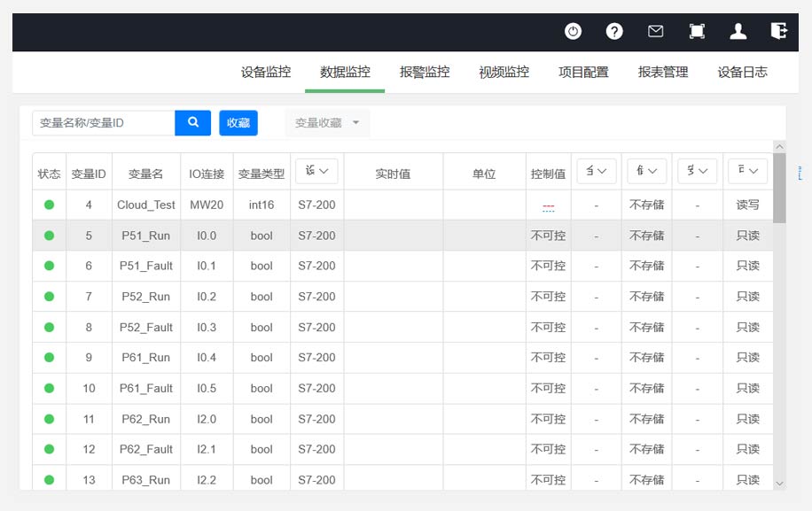
Task: Click the I0.3 IO connection cell
Action: (x=207, y=327)
